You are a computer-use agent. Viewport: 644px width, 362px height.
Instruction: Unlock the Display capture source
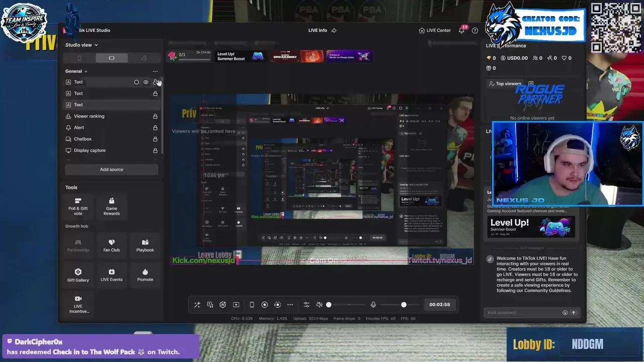[155, 150]
